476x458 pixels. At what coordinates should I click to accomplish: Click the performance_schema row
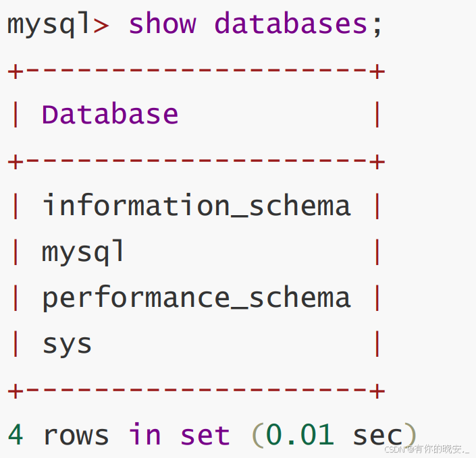(x=196, y=298)
